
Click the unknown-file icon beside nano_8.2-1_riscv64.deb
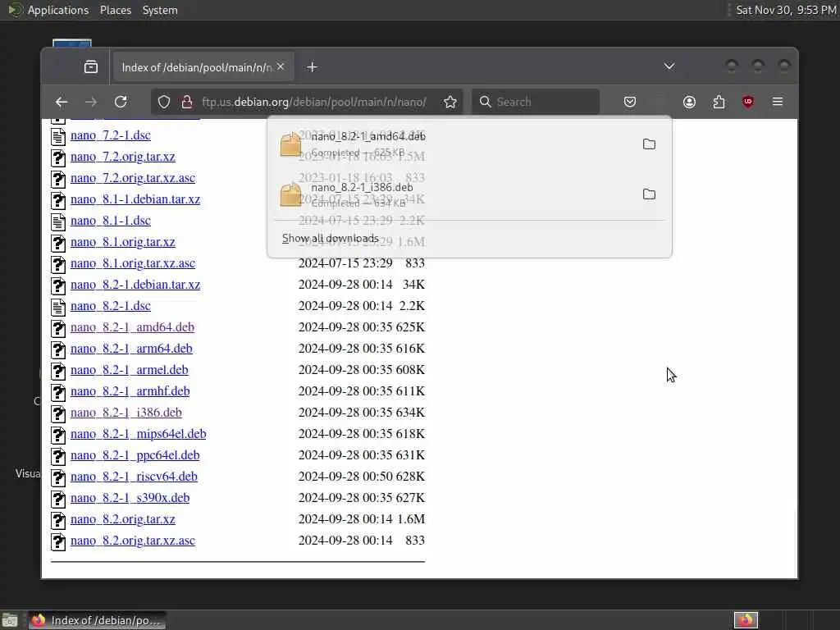click(58, 478)
